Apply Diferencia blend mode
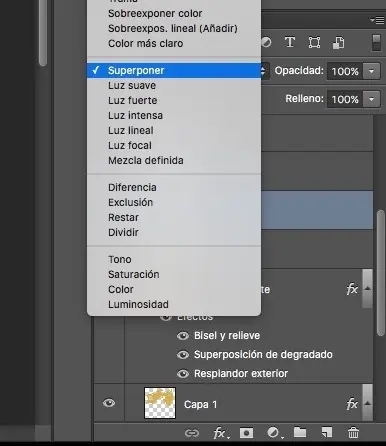 (174, 188)
